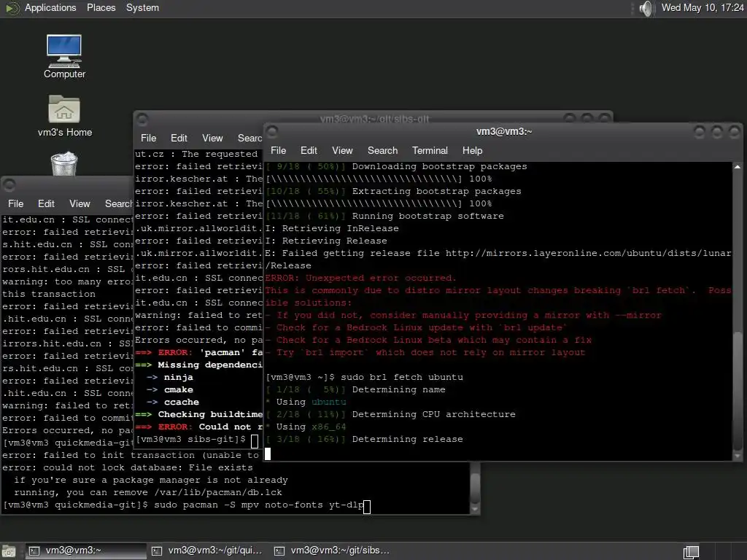Screen dimensions: 747x560
Task: Click scroll up arrow in front terminal scrollbar
Action: (x=738, y=167)
